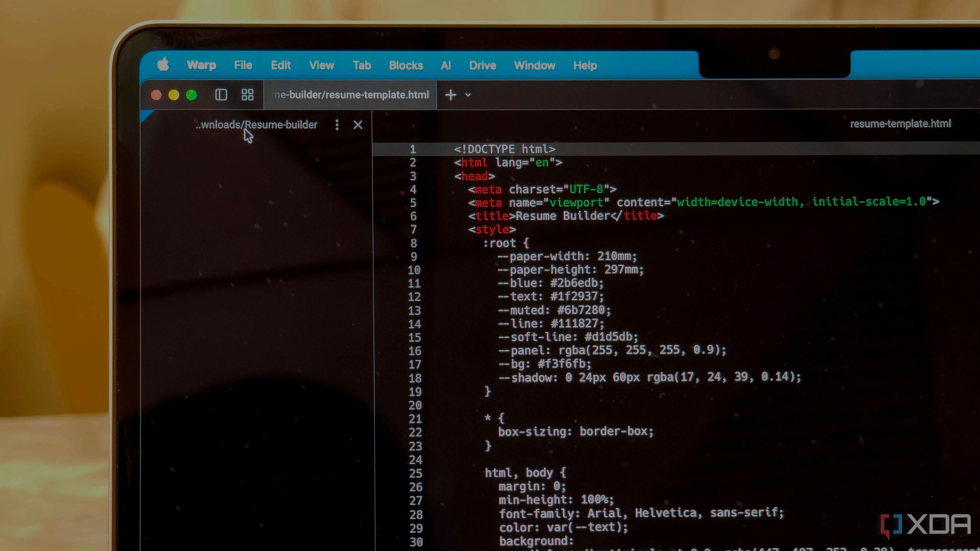This screenshot has width=980, height=551.
Task: Open the Drive menu
Action: click(x=482, y=65)
